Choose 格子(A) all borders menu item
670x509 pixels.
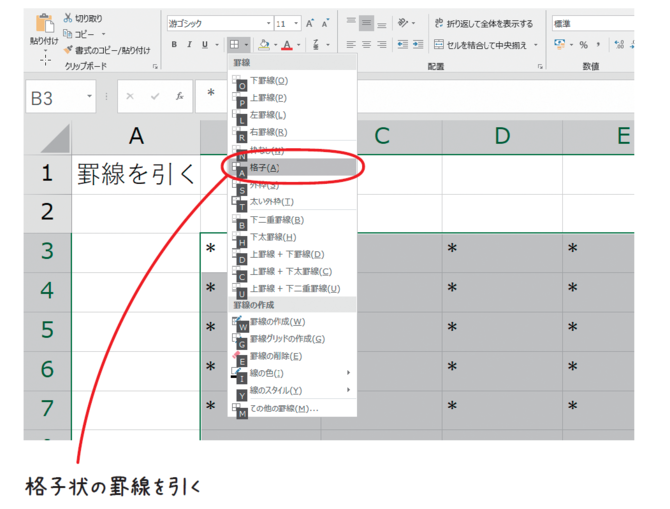pos(293,168)
